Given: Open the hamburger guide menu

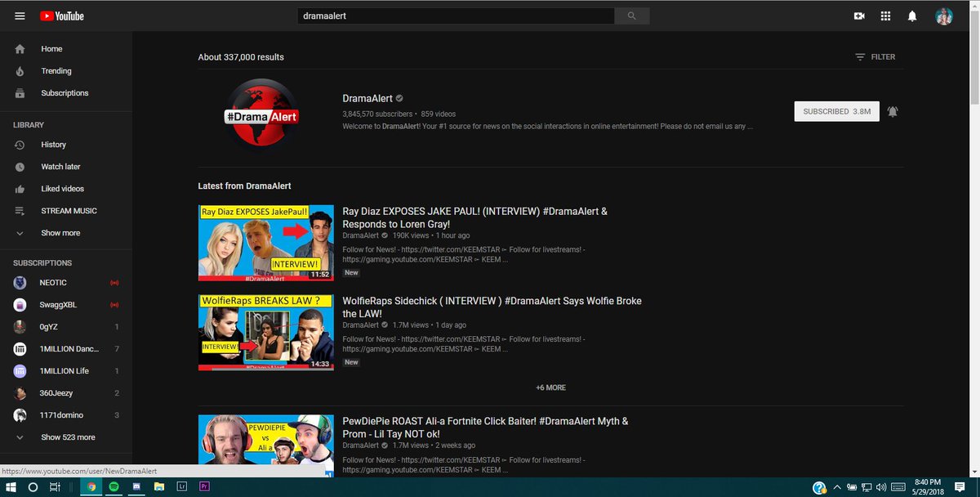Looking at the screenshot, I should pyautogui.click(x=20, y=16).
